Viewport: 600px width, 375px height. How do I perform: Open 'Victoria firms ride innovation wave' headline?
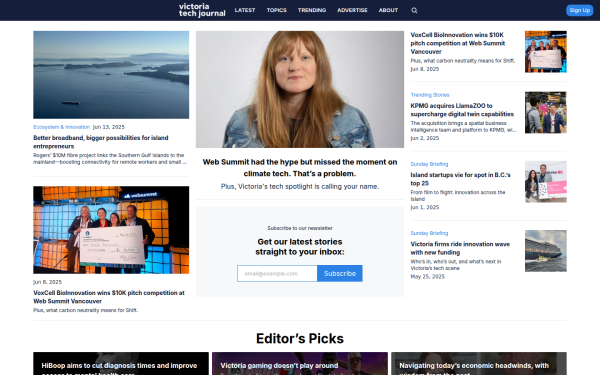tap(460, 248)
